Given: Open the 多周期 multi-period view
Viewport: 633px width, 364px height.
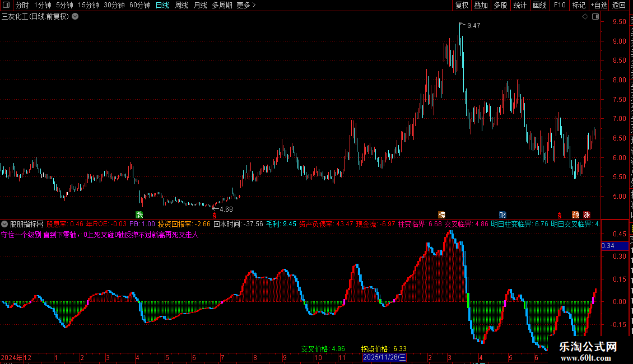Looking at the screenshot, I should [222, 5].
